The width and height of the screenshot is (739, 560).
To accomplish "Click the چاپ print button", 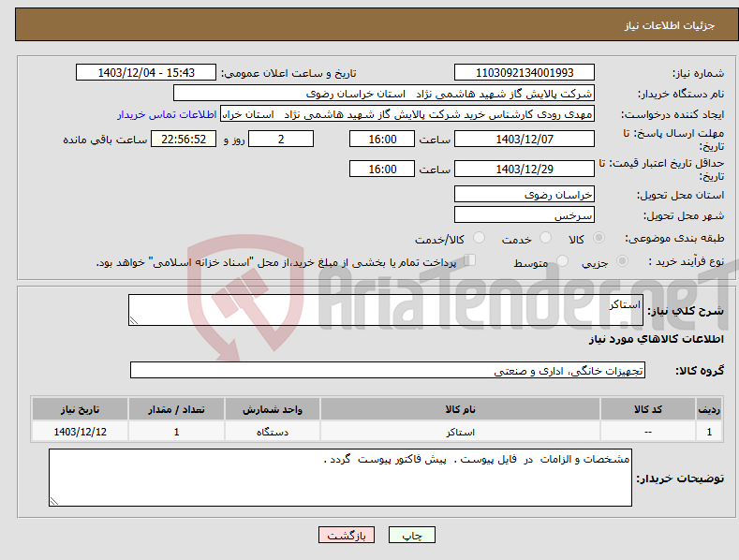I will click(x=412, y=535).
